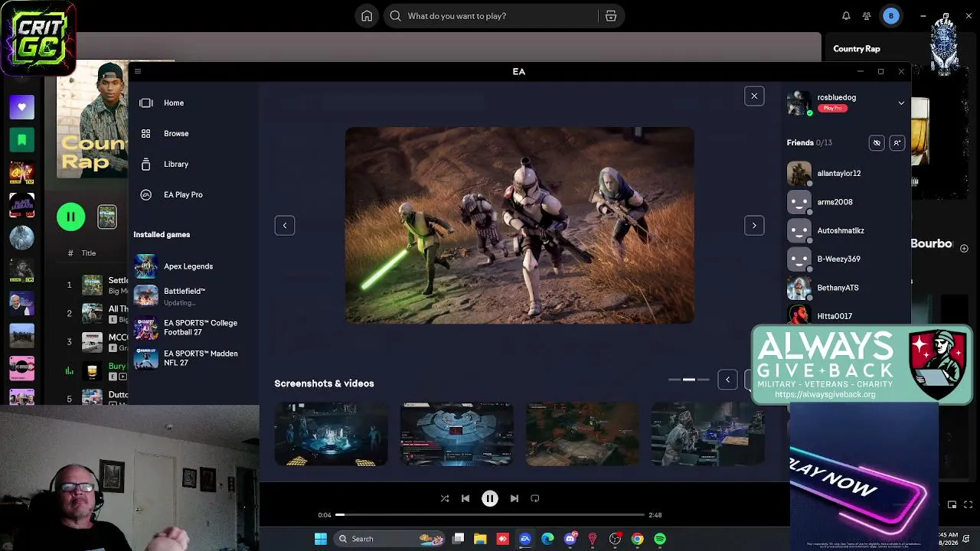Click the Apex Legends game thumbnail icon
The width and height of the screenshot is (980, 551).
point(145,266)
